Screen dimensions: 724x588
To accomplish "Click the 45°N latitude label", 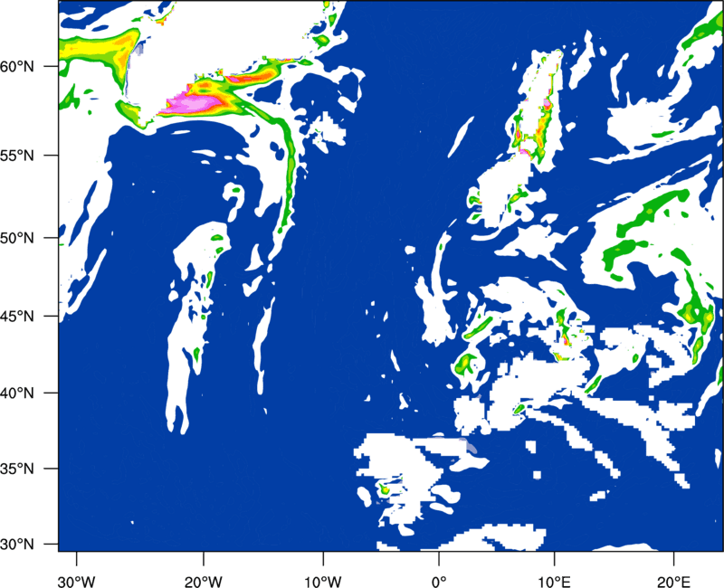I will pyautogui.click(x=17, y=316).
